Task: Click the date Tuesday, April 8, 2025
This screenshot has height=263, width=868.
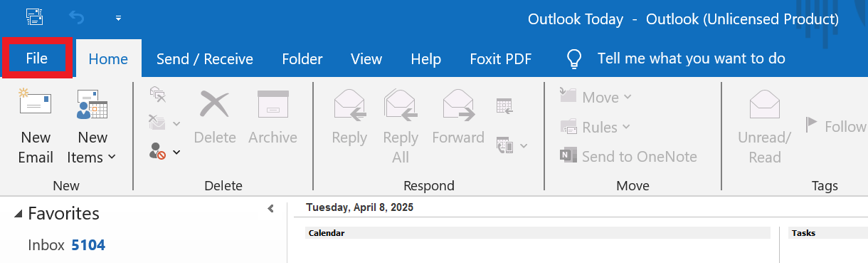Action: tap(359, 208)
